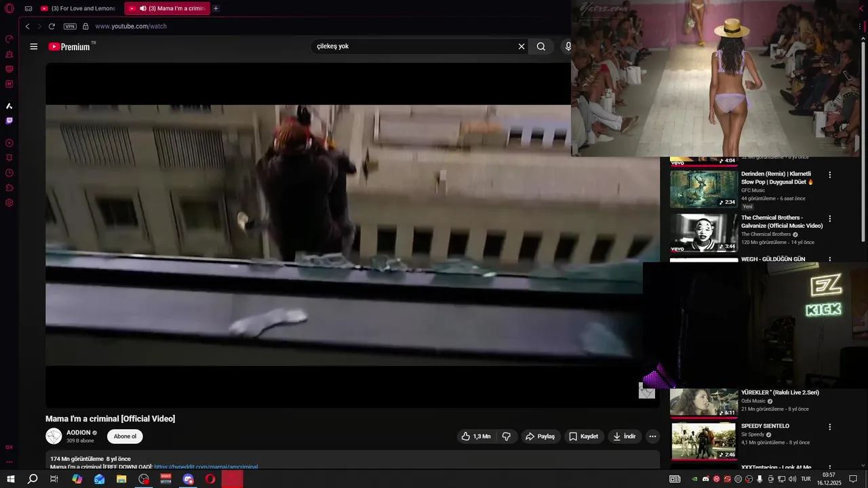
Task: Open the SPEEDY SIENTELO video thumbnail
Action: tap(704, 441)
